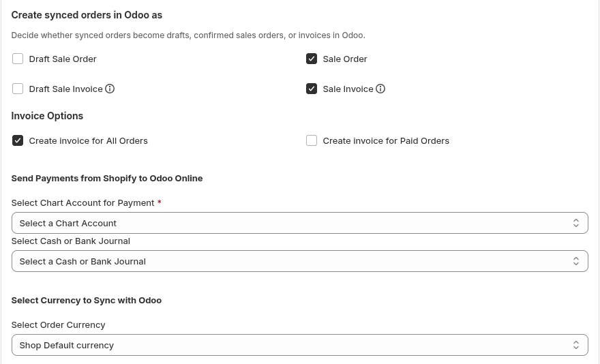Click the 'Create invoice for Paid Orders' label text
This screenshot has width=600, height=364.
385,140
